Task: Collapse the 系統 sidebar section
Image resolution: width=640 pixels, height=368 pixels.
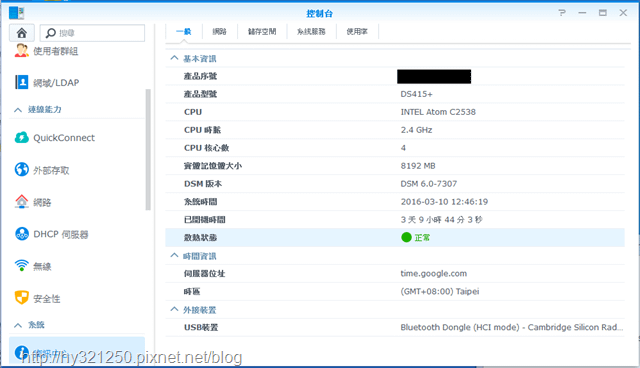Action: click(18, 325)
